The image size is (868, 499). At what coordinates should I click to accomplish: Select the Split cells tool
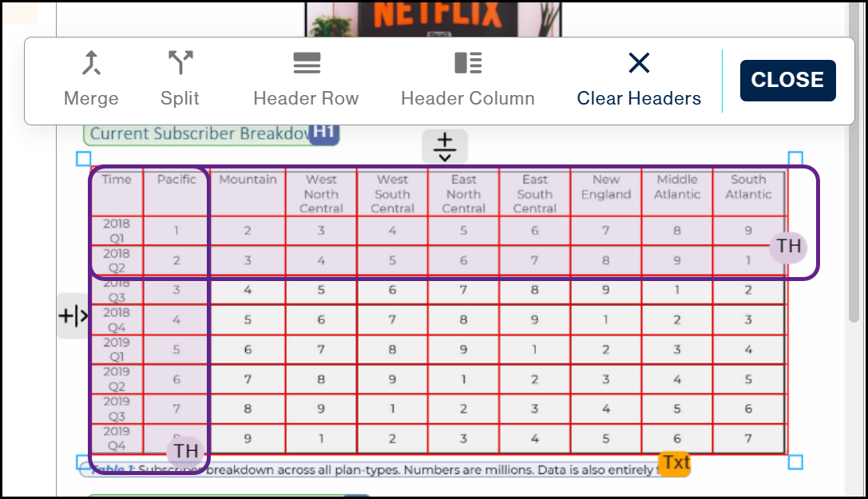[x=180, y=79]
